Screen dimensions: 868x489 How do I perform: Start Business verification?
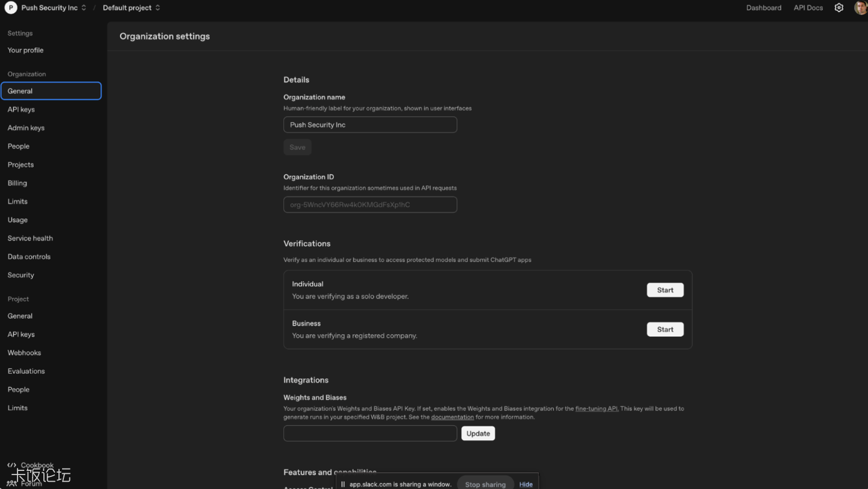[665, 329]
